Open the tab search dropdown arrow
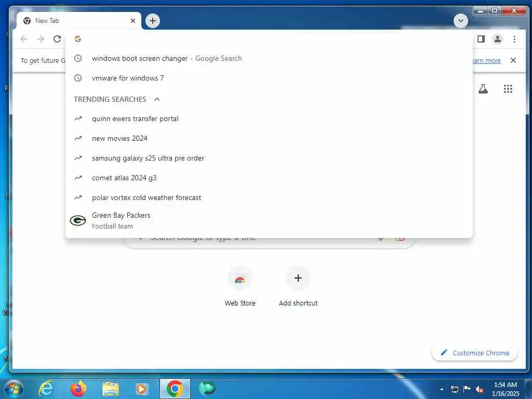The height and width of the screenshot is (399, 532). (461, 21)
